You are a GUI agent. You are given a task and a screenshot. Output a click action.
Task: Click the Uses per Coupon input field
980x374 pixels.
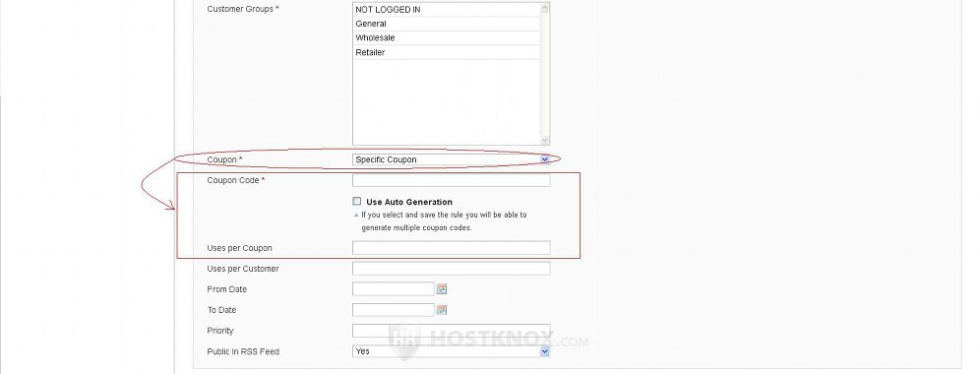click(452, 248)
